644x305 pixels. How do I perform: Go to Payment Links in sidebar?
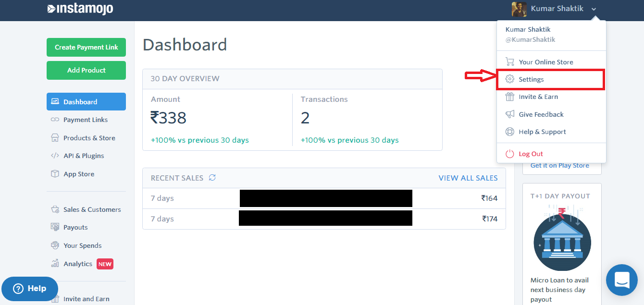point(86,120)
